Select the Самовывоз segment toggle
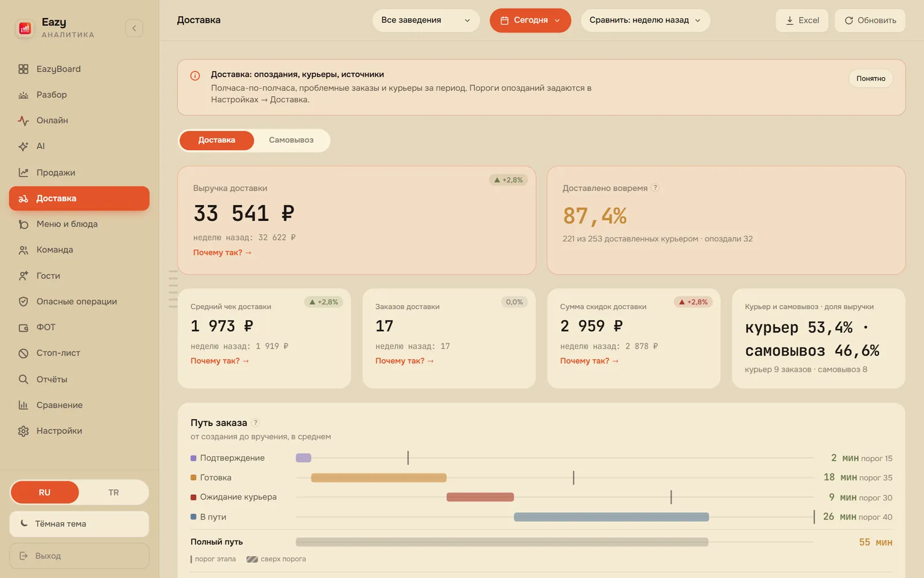924x578 pixels. click(x=291, y=140)
